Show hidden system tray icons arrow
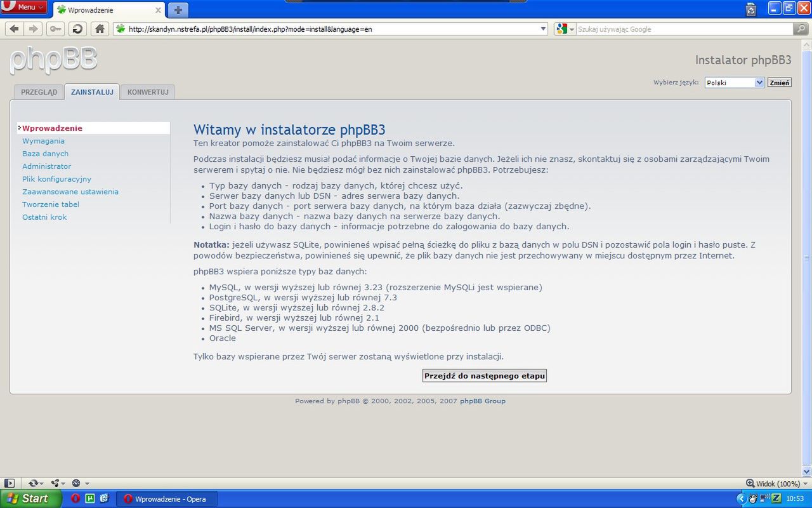 (x=742, y=498)
